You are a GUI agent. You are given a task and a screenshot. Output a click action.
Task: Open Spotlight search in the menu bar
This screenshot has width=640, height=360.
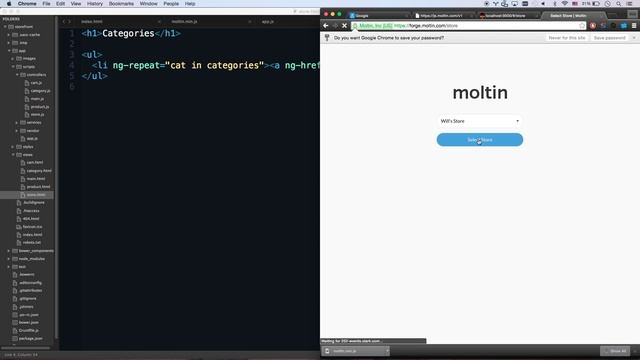(x=619, y=4)
